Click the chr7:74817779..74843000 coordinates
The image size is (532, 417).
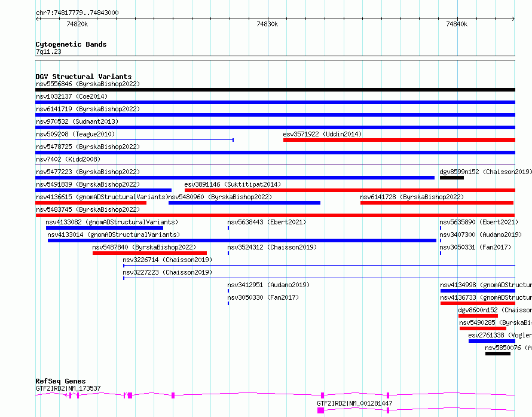point(77,13)
